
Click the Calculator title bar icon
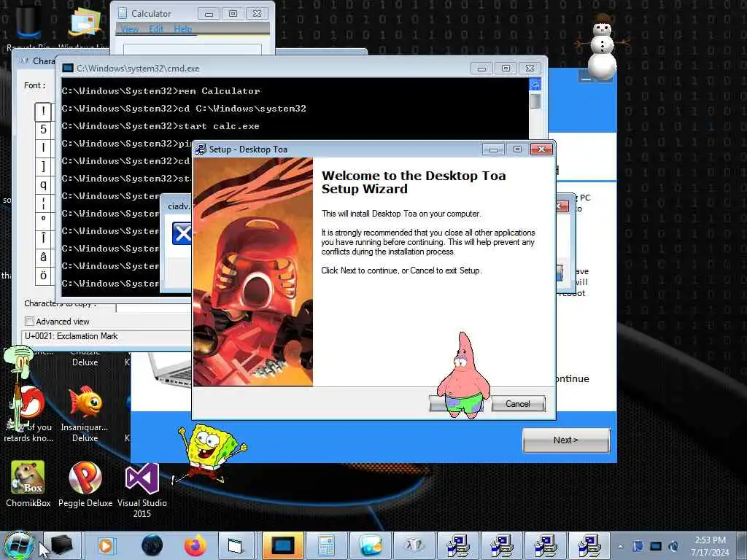tap(123, 13)
